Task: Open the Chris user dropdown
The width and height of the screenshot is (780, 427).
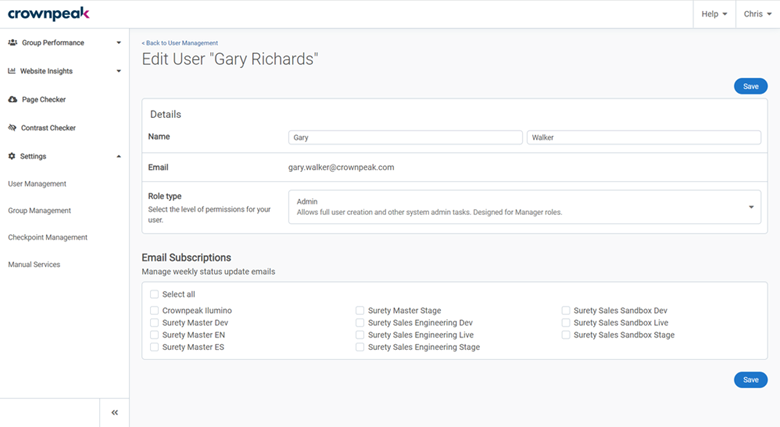Action: (757, 14)
